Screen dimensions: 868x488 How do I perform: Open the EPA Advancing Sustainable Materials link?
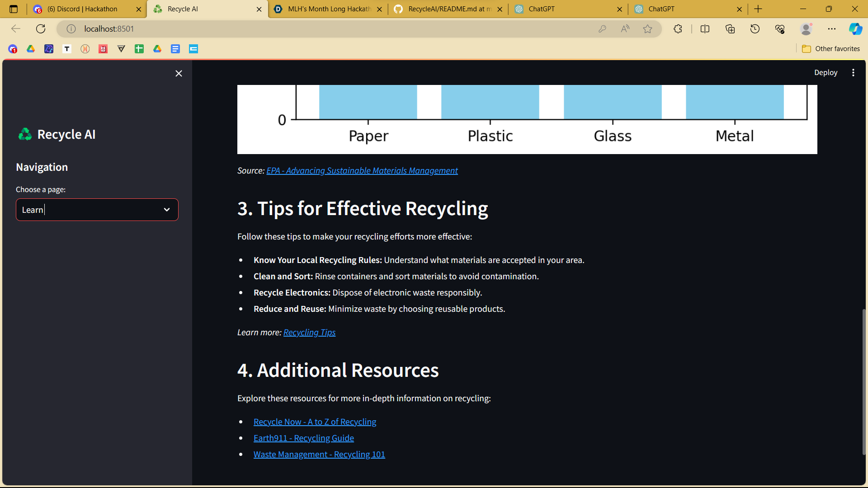click(362, 171)
